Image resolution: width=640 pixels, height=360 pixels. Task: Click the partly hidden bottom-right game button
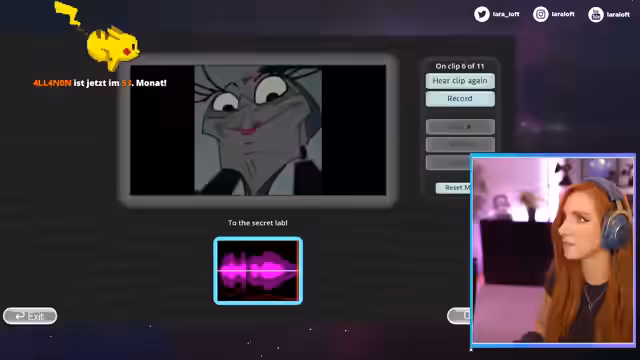(x=459, y=316)
